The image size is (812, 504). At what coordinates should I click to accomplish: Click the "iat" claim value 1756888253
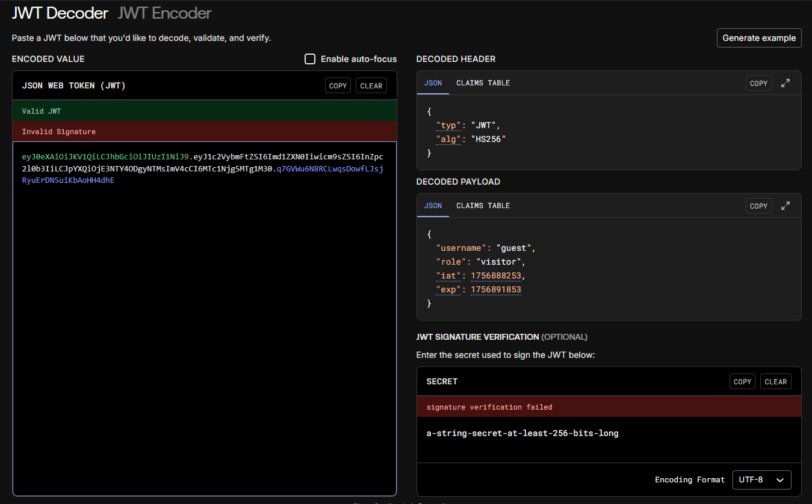496,275
